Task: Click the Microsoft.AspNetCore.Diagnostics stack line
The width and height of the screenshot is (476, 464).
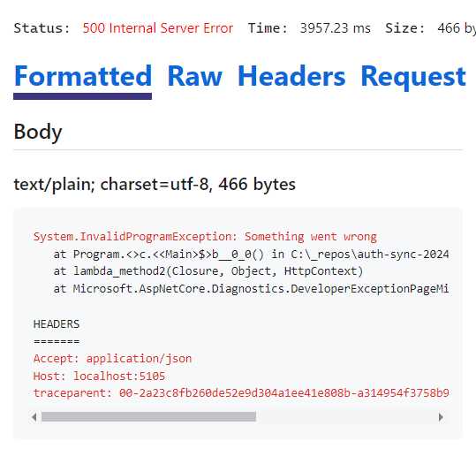Action: (x=251, y=288)
